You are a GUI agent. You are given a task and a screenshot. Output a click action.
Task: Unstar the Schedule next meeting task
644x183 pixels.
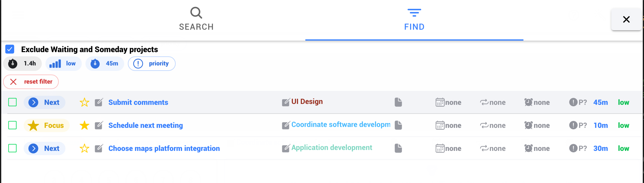point(84,125)
